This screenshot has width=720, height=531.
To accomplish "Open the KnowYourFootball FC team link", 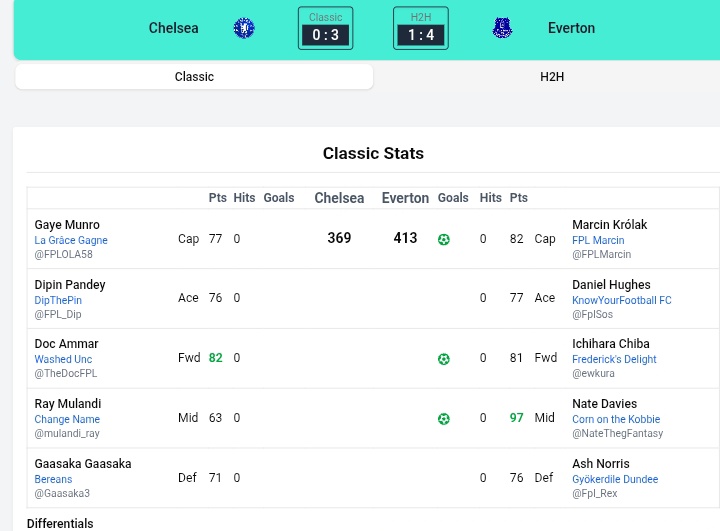I will (x=622, y=300).
